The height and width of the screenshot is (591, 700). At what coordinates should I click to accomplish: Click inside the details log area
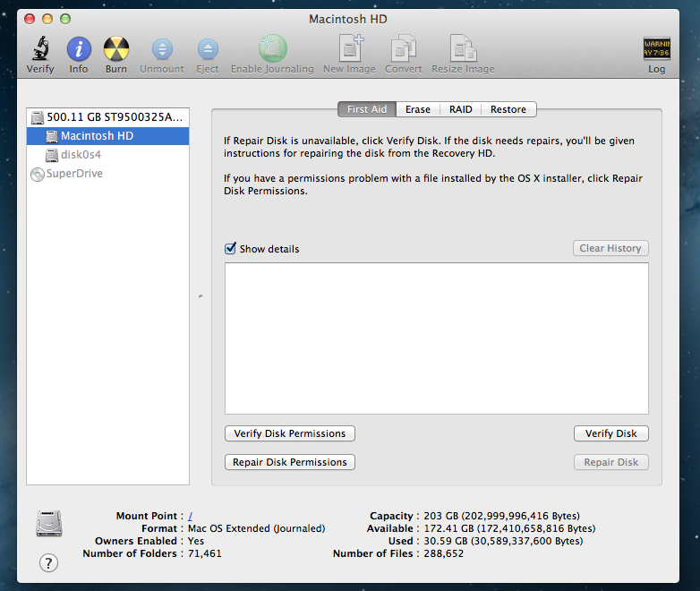tap(437, 338)
